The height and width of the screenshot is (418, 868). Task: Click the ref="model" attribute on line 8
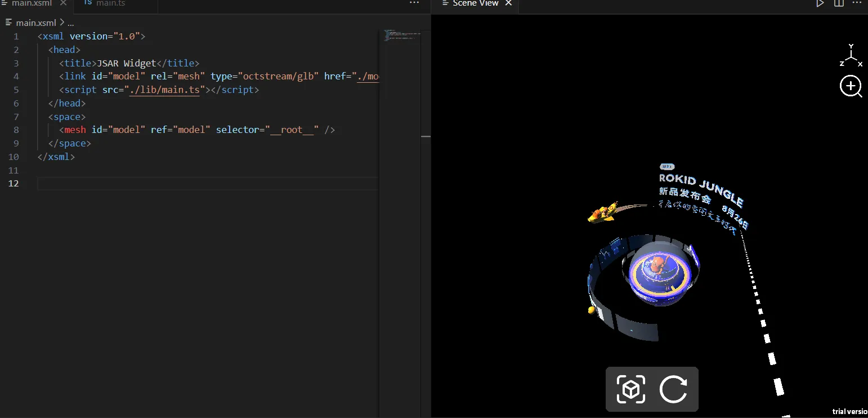[181, 130]
